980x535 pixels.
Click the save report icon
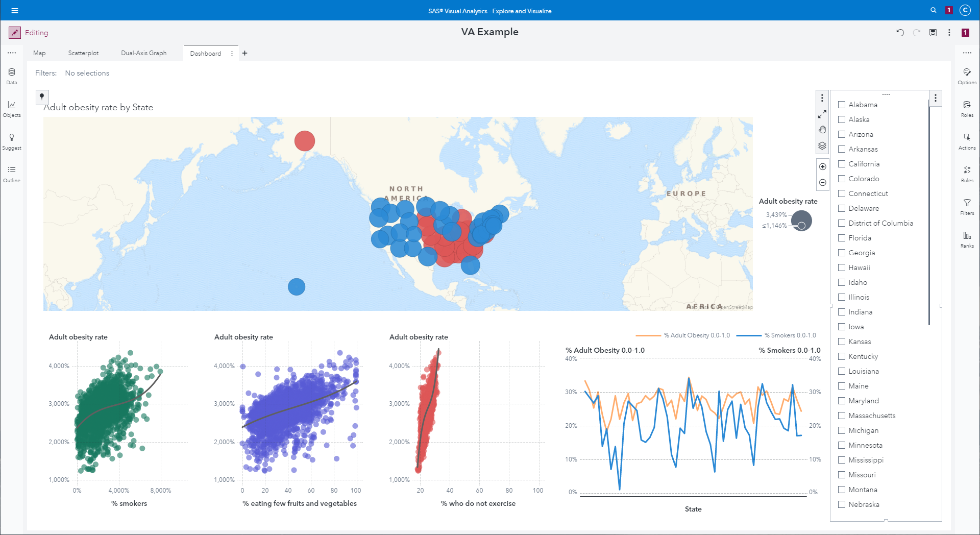(x=933, y=33)
